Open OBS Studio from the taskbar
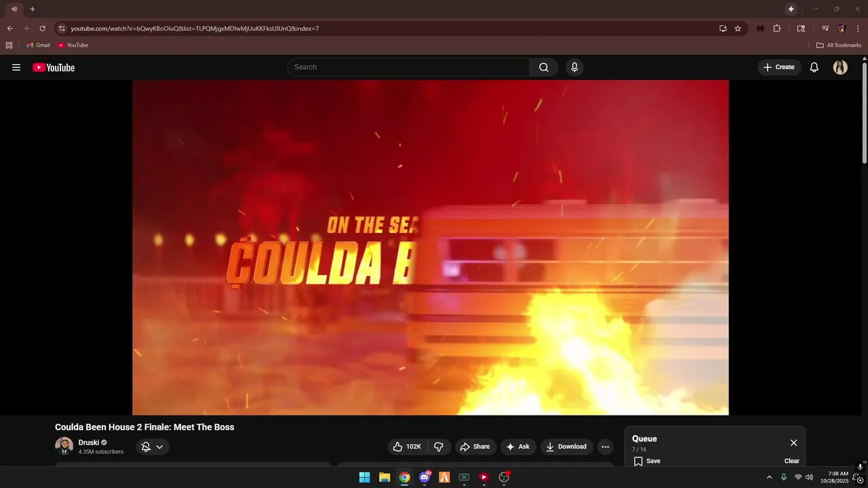The height and width of the screenshot is (488, 868). [x=504, y=477]
